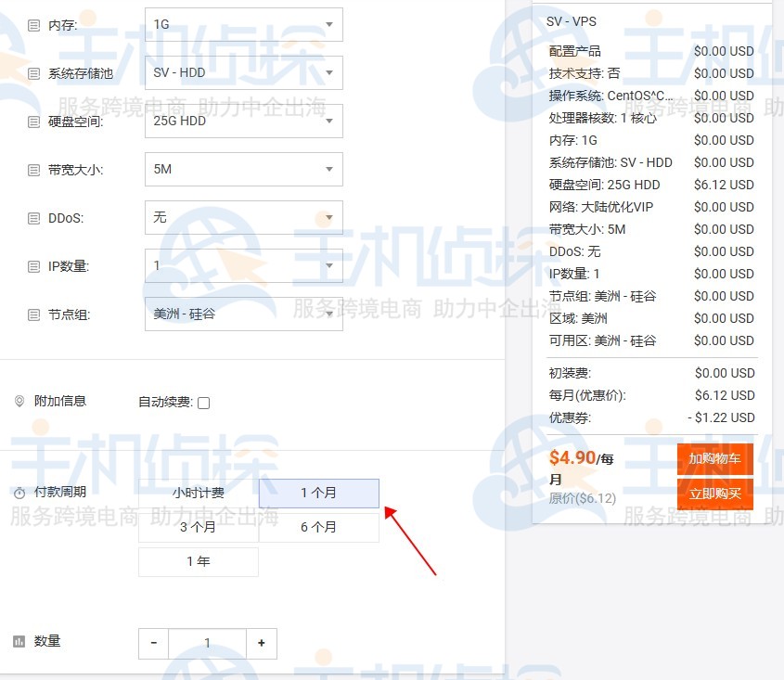Viewport: 784px width, 680px height.
Task: Click the location pin icon near 附加信息
Action: [20, 403]
